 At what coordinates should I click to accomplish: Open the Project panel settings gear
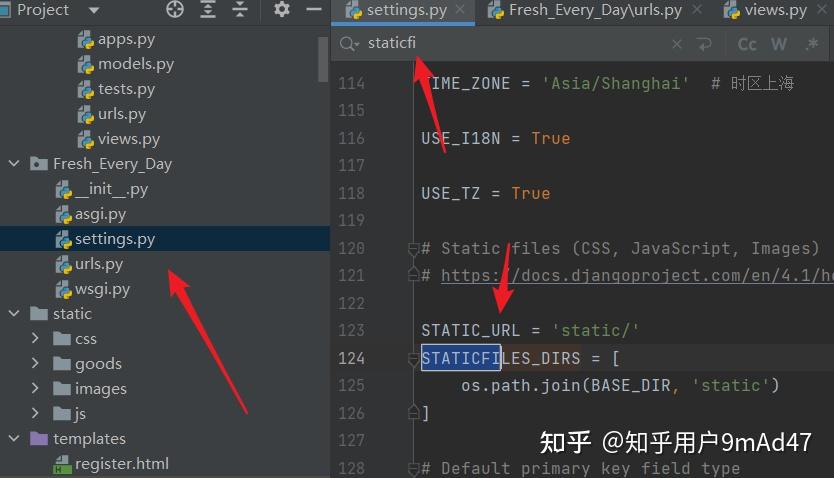[281, 9]
